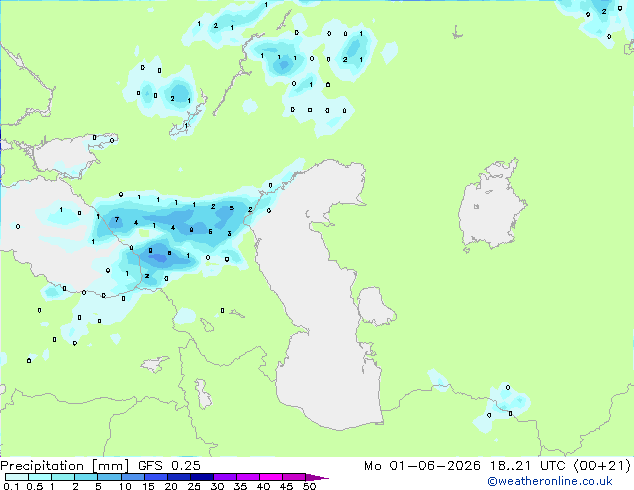
Task: Click the 40–45 mm magenta legend swatch
Action: (271, 477)
